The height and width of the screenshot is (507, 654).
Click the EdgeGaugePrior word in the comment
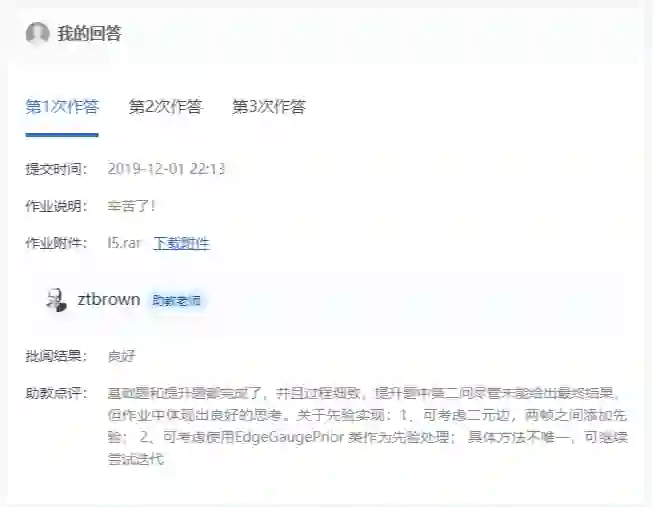pos(289,437)
